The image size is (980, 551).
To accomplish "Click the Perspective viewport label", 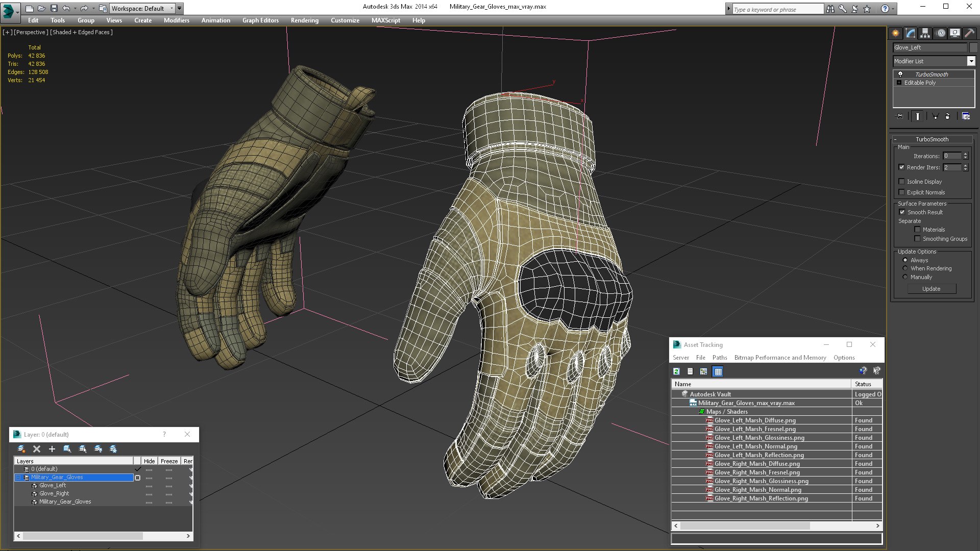I will 31,32.
